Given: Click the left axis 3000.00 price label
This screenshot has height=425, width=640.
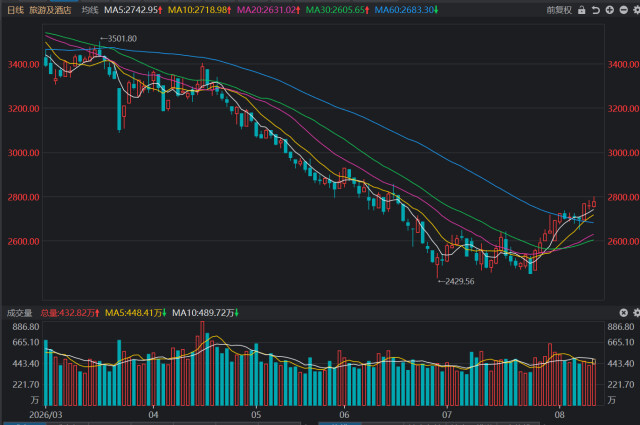Looking at the screenshot, I should [24, 153].
